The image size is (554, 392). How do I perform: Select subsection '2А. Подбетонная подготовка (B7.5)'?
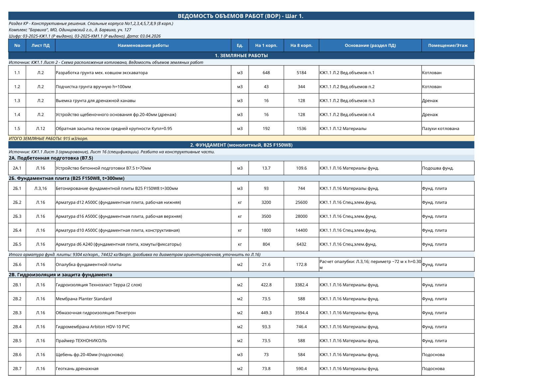(x=241, y=158)
